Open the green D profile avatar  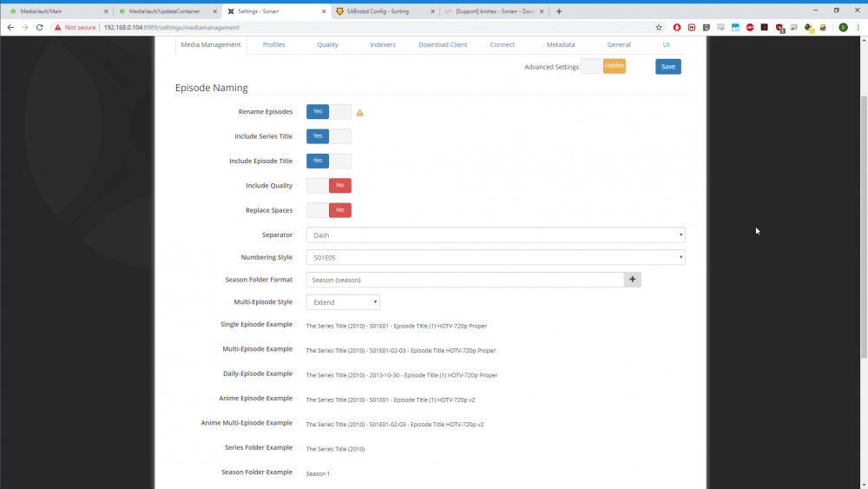coord(843,27)
